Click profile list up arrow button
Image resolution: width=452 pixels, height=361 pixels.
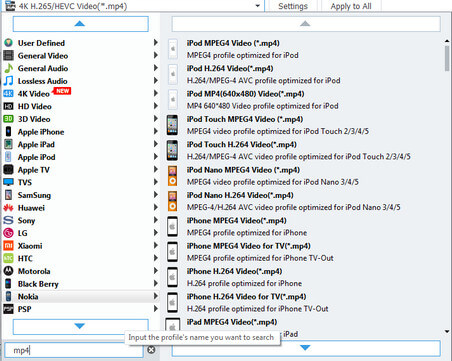tap(306, 24)
